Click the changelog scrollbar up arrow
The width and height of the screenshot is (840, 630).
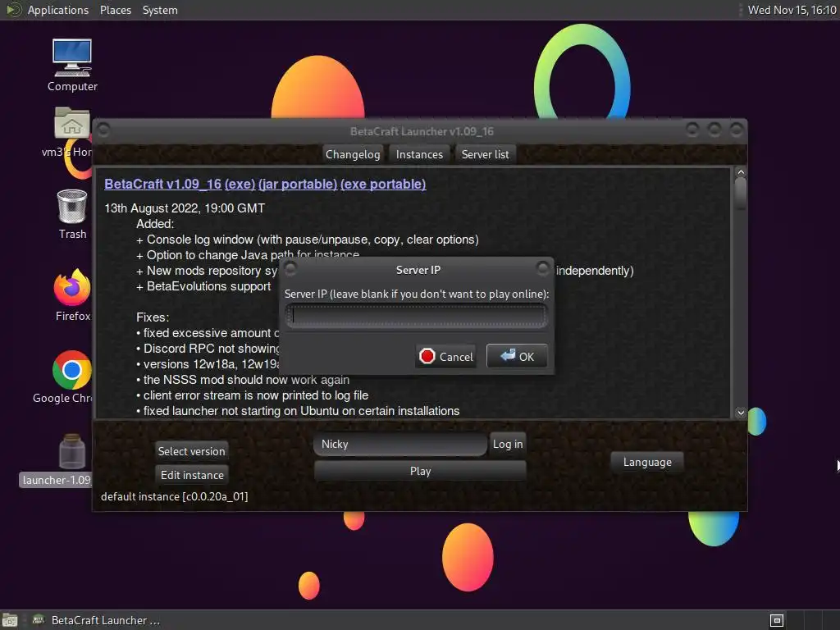pyautogui.click(x=741, y=172)
